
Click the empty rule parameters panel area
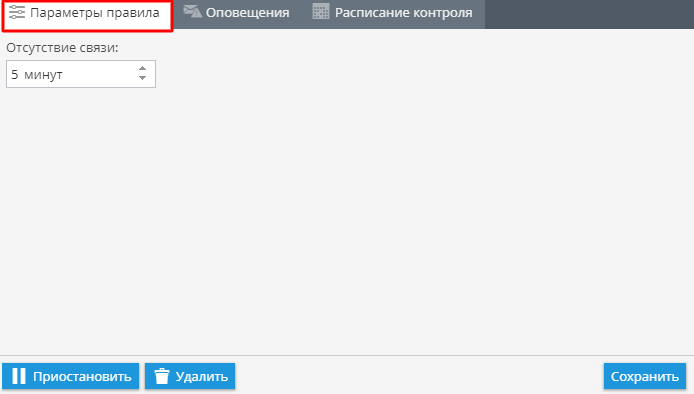point(347,212)
